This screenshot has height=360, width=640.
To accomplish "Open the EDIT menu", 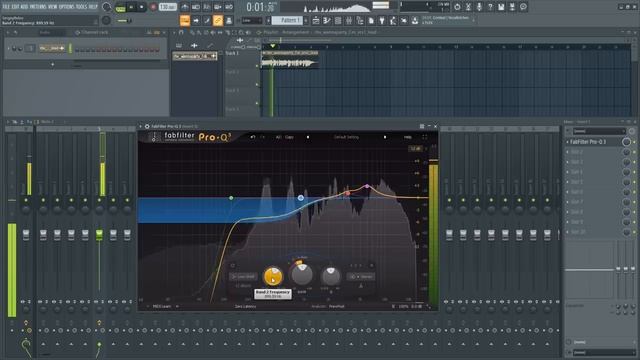I will 16,7.
